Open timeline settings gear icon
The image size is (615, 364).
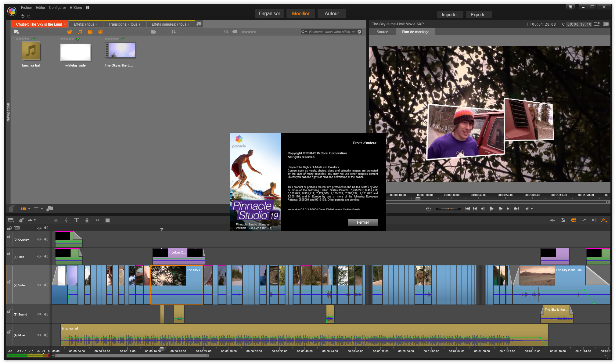pos(21,220)
